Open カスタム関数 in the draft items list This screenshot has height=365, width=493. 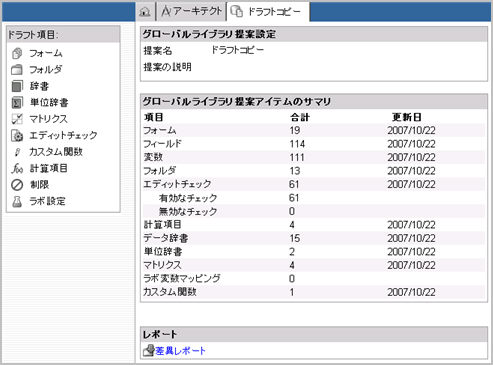(x=56, y=152)
